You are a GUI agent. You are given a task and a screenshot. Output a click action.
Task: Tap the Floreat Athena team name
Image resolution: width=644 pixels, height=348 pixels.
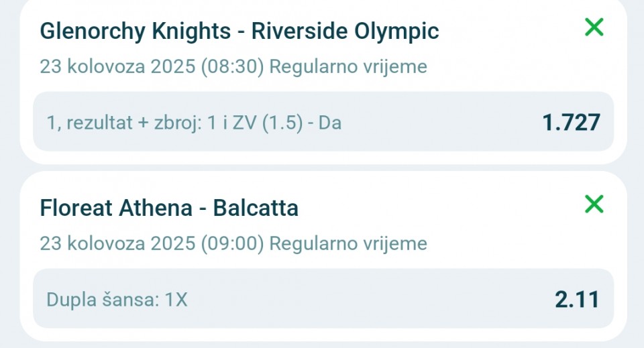click(115, 208)
